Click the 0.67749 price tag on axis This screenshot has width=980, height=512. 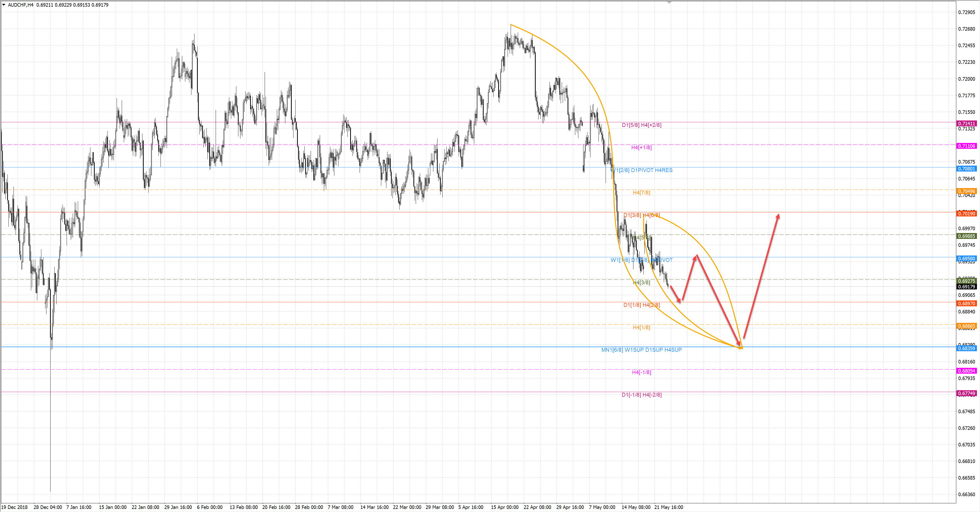[x=967, y=393]
